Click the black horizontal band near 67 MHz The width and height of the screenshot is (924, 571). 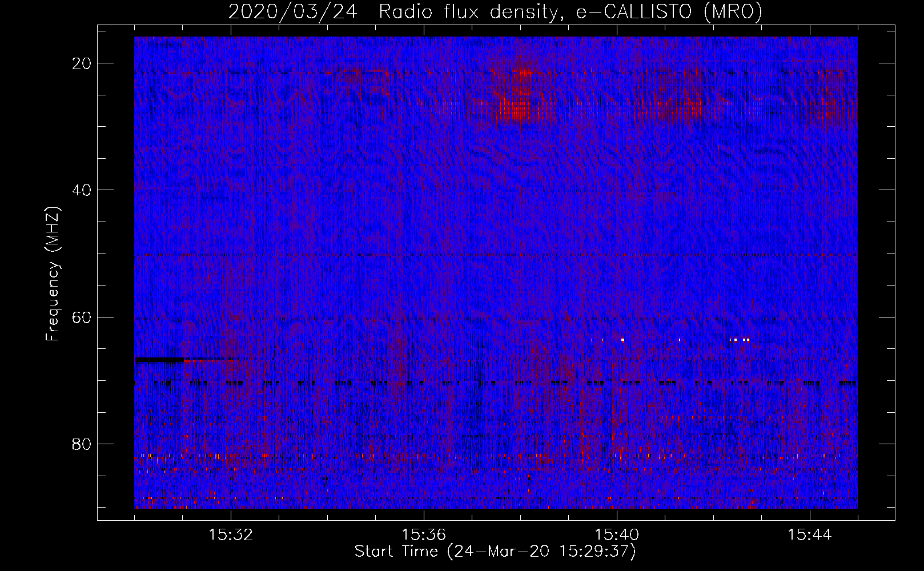tap(159, 360)
